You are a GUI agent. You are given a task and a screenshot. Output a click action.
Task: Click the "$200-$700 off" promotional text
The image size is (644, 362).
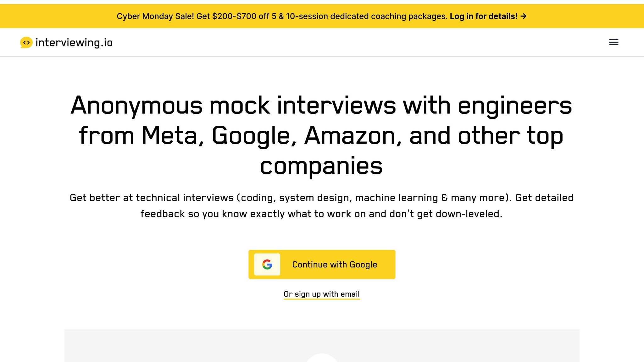(x=234, y=16)
